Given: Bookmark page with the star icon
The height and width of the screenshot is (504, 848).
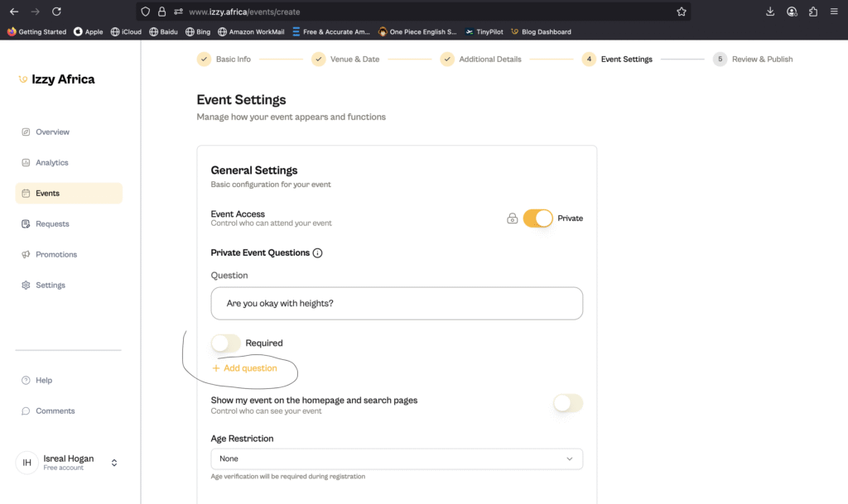Looking at the screenshot, I should tap(682, 12).
